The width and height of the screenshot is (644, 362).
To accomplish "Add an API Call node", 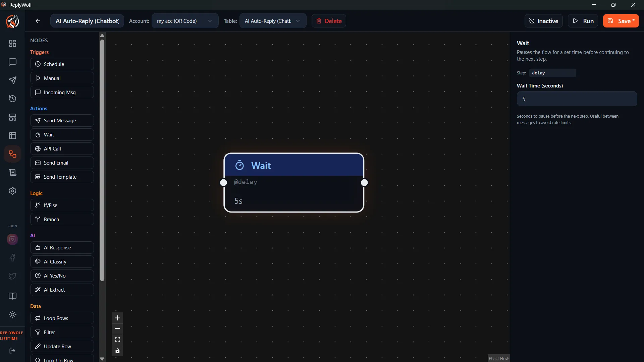I will [x=62, y=149].
